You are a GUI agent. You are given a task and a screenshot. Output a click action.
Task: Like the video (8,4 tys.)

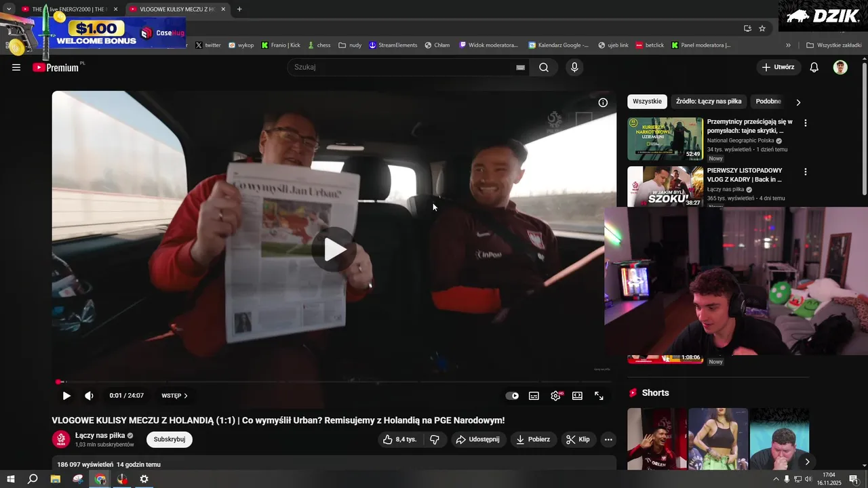(399, 439)
